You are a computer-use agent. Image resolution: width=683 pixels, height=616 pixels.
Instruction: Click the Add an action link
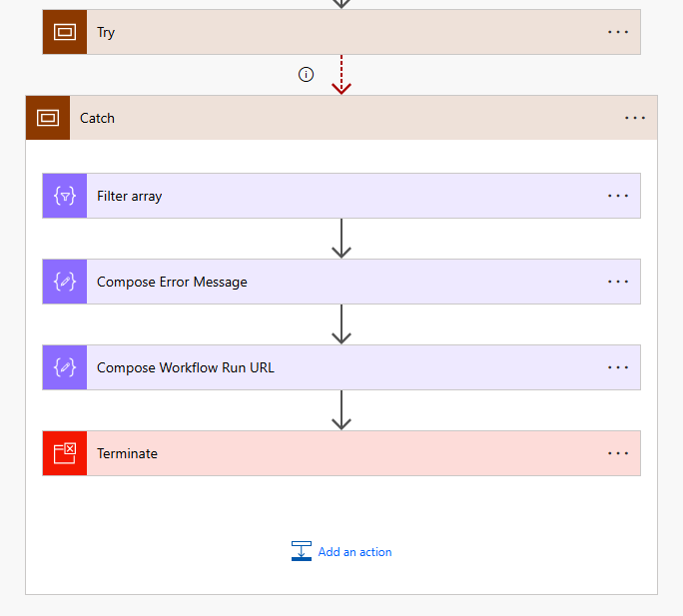354,552
